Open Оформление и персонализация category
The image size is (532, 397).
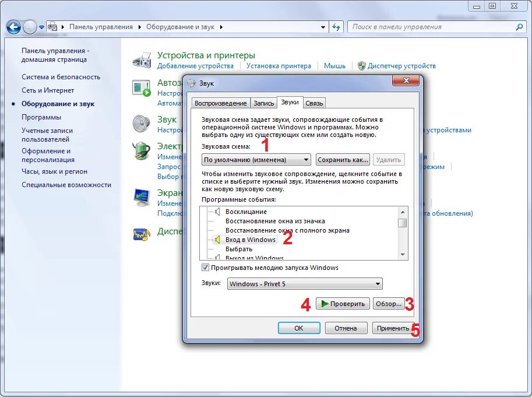[48, 155]
